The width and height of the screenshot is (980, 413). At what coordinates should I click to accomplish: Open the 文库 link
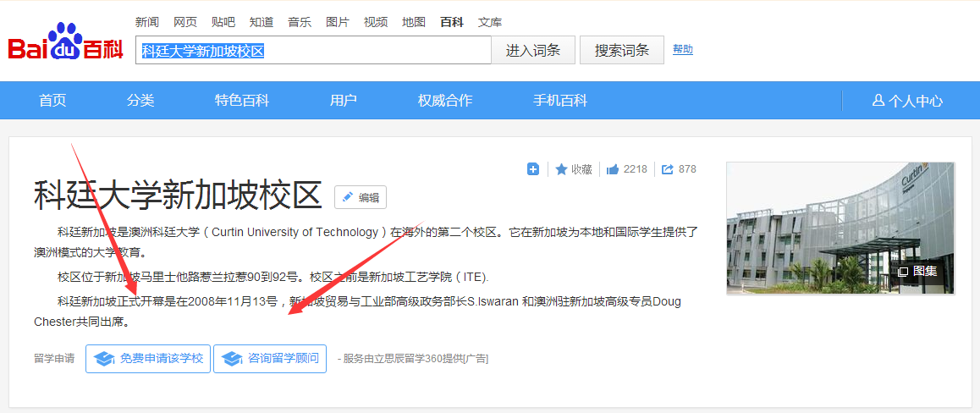pyautogui.click(x=490, y=23)
